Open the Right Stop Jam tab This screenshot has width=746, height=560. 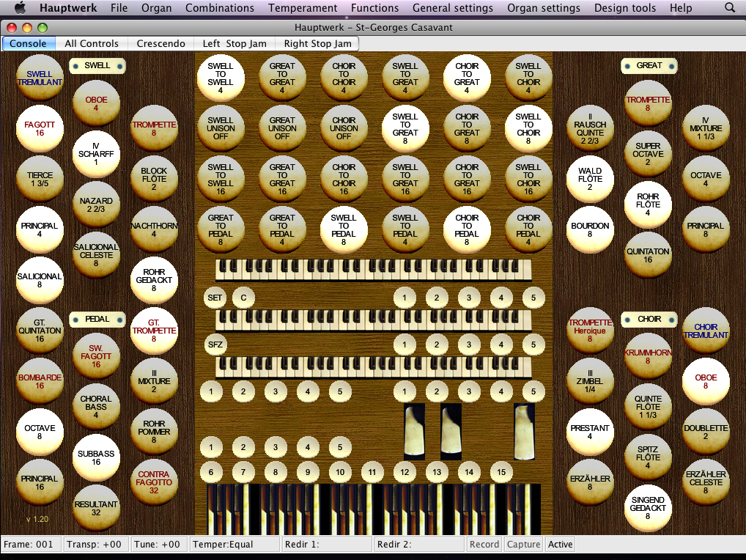pyautogui.click(x=318, y=43)
